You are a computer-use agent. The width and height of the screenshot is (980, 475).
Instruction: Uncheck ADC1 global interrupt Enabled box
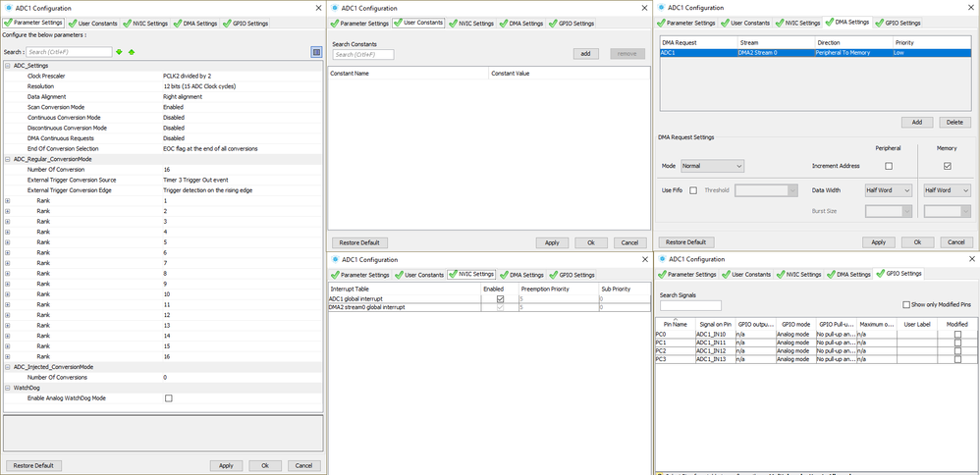pos(500,299)
